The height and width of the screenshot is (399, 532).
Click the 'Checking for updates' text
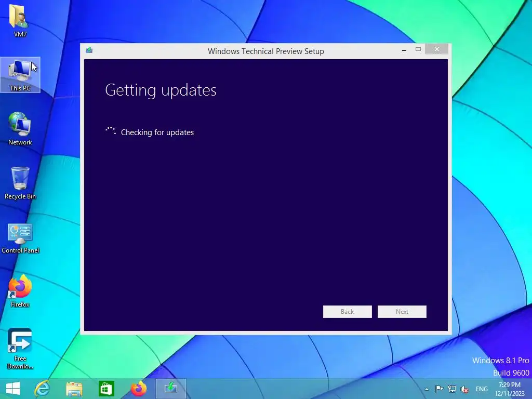pos(157,132)
